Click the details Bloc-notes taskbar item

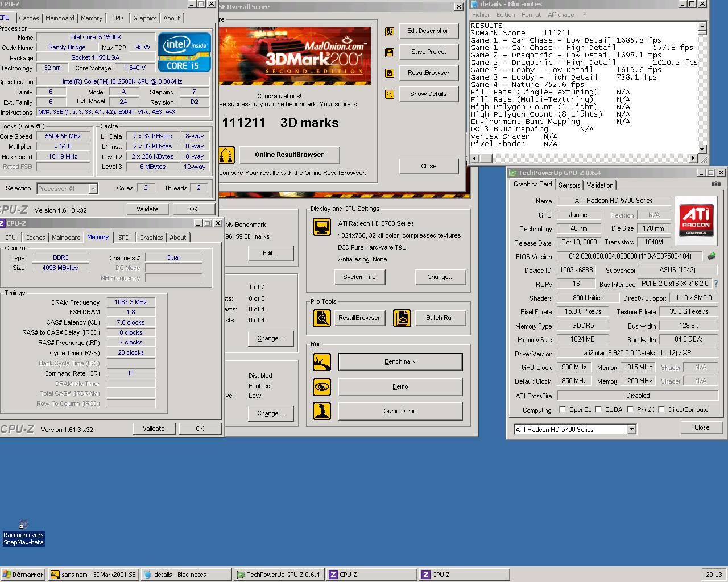click(x=187, y=575)
